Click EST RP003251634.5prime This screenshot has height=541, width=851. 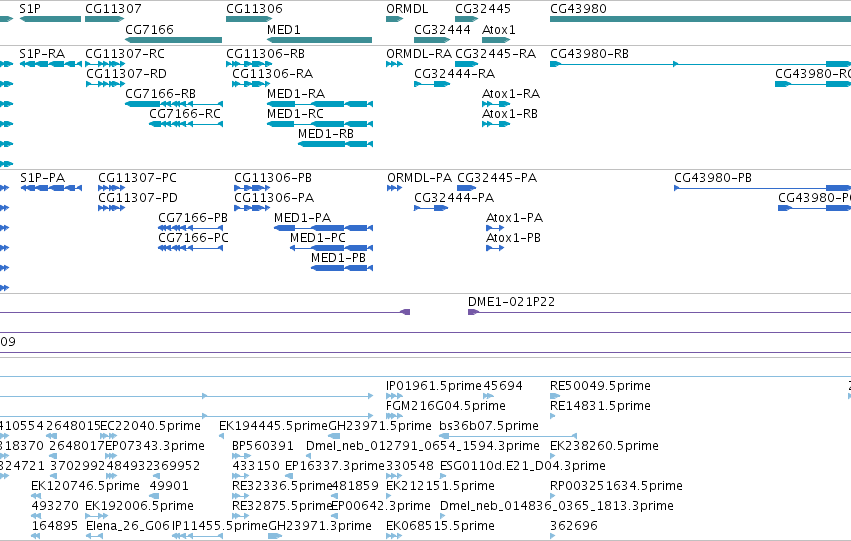point(552,497)
